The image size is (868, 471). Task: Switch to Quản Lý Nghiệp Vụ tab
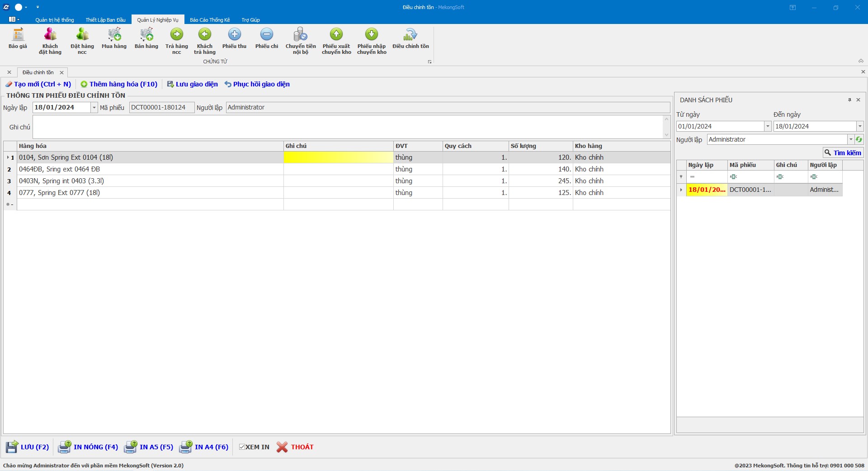tap(158, 20)
